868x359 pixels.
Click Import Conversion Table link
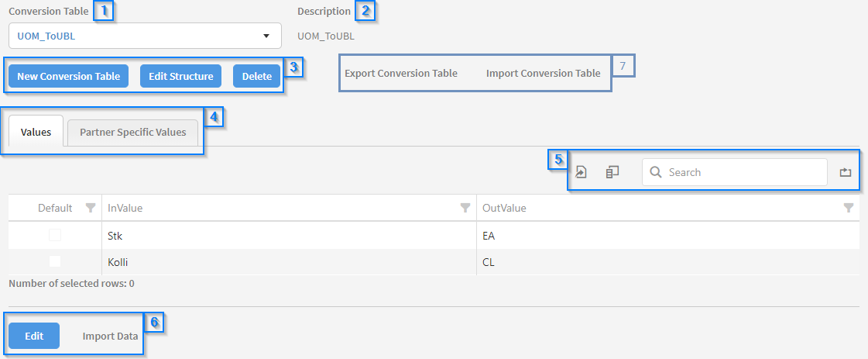pyautogui.click(x=543, y=73)
